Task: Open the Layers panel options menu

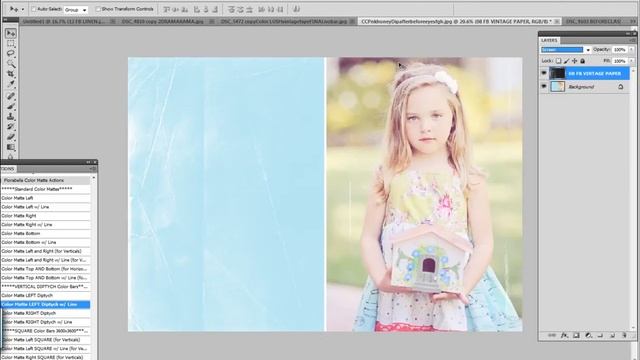Action: pos(632,40)
